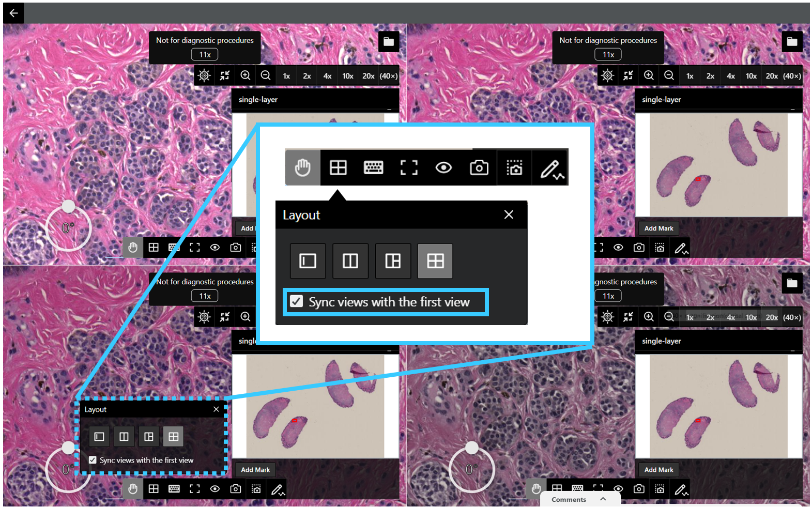Screen dimensions: 812x507
Task: Open the 11x magnification box in lower-right view
Action: coord(608,296)
